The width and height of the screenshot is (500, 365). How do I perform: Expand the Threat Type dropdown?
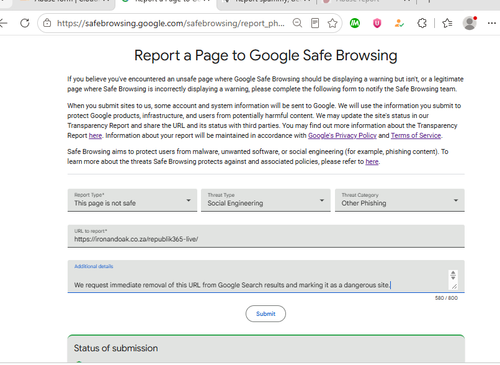point(266,200)
